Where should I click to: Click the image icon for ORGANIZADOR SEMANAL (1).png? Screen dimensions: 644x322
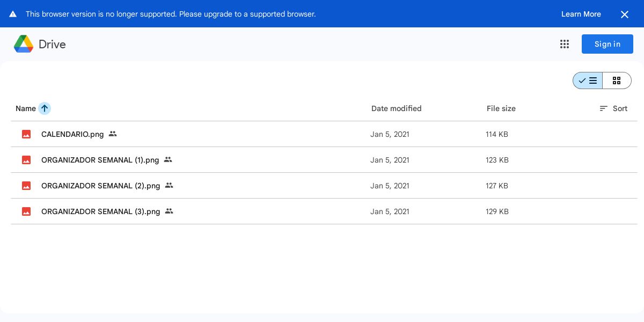[26, 160]
